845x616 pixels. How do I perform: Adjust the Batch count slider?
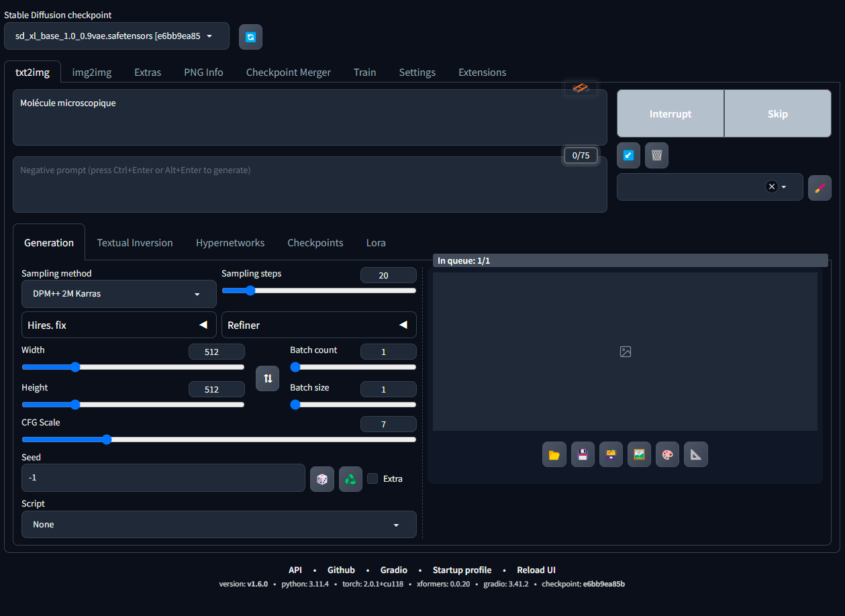tap(353, 367)
